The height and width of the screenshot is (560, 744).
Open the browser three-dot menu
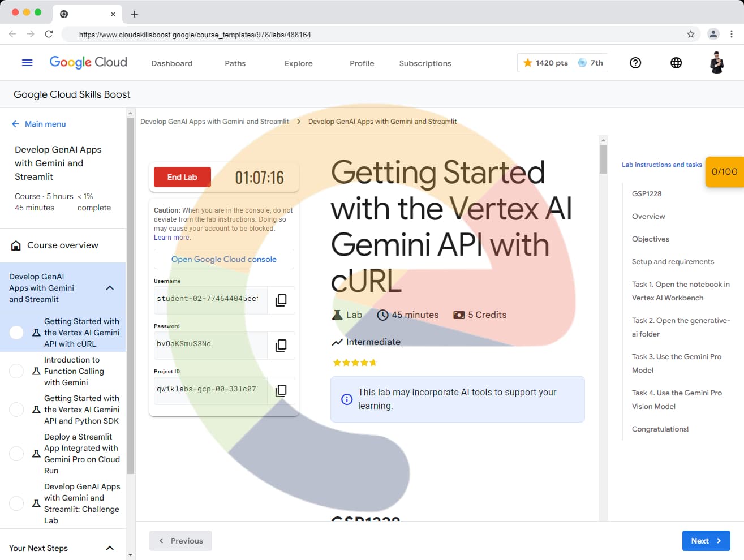point(732,34)
